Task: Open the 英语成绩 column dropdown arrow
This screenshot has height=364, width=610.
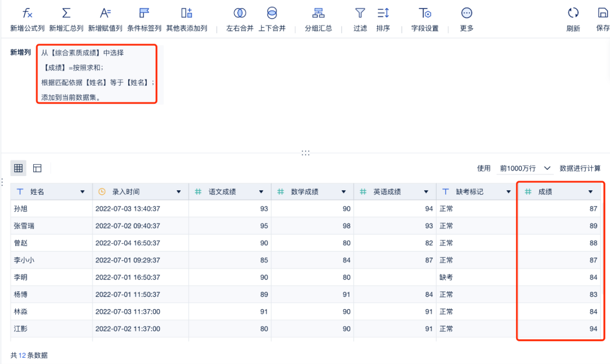Action: pos(426,192)
